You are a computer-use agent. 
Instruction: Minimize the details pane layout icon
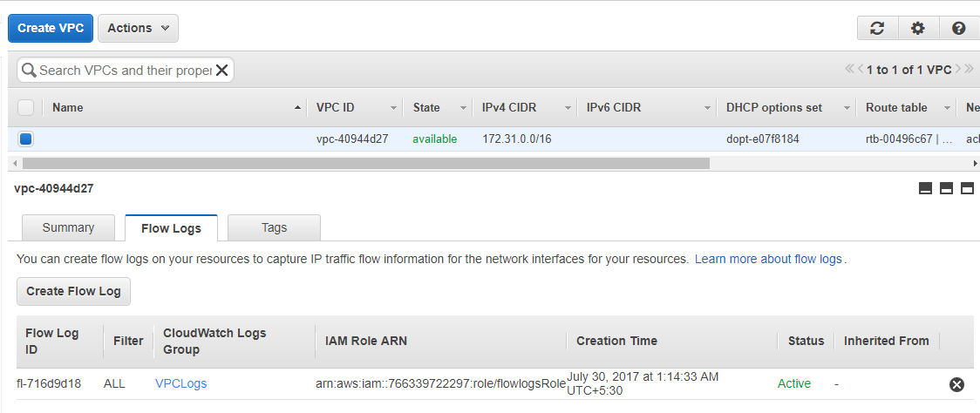926,189
